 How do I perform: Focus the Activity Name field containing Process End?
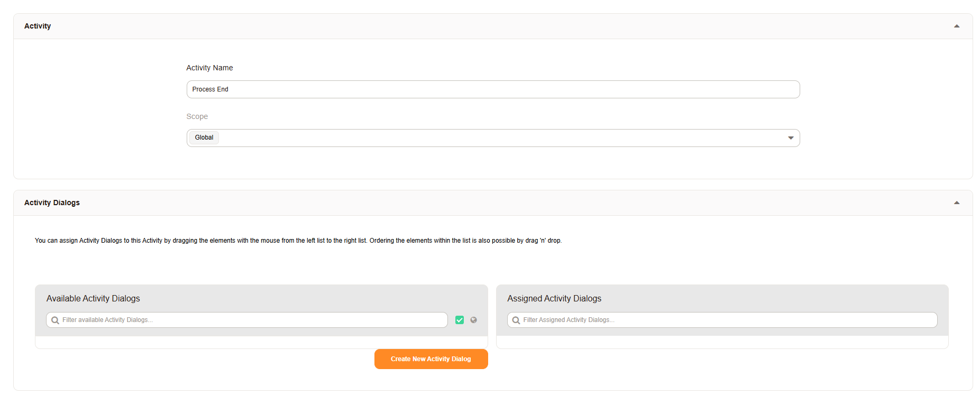[x=492, y=89]
